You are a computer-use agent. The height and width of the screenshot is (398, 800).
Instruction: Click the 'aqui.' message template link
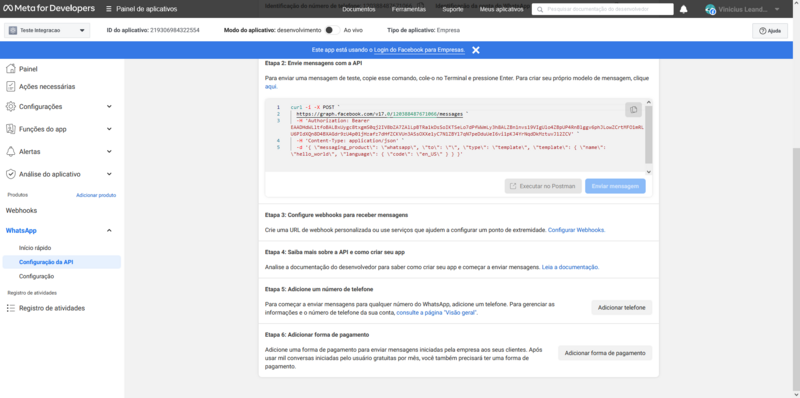(x=271, y=87)
